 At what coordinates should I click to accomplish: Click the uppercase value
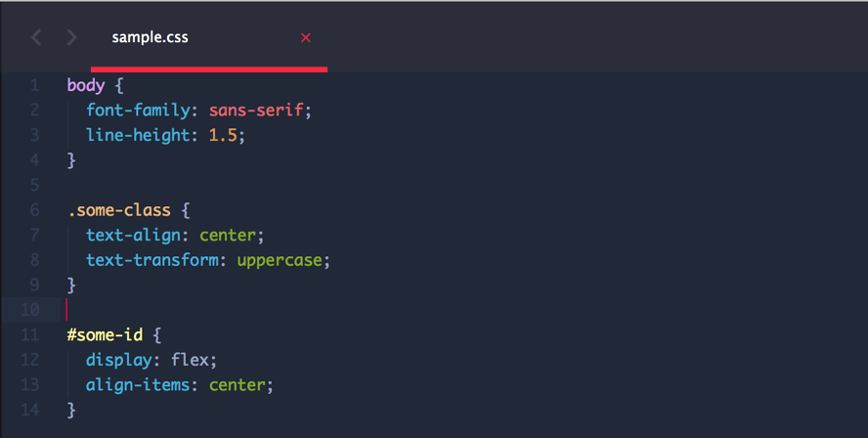click(280, 260)
